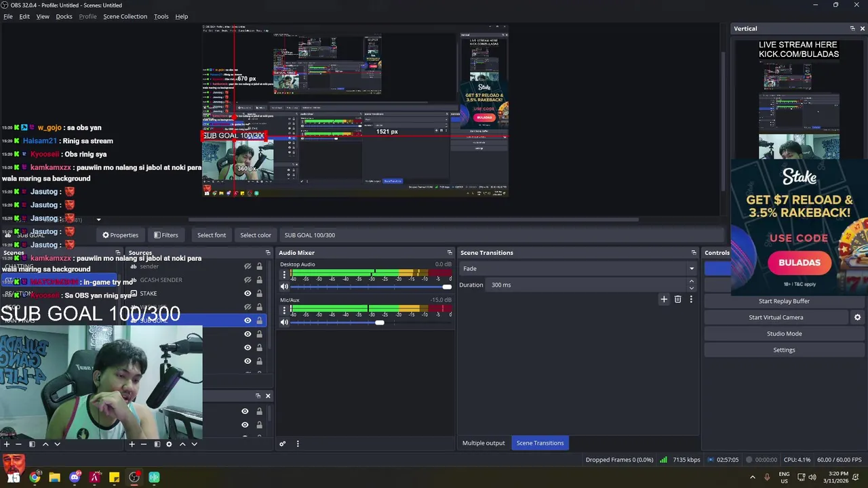
Task: Float the Vertical dock panel
Action: 852,28
